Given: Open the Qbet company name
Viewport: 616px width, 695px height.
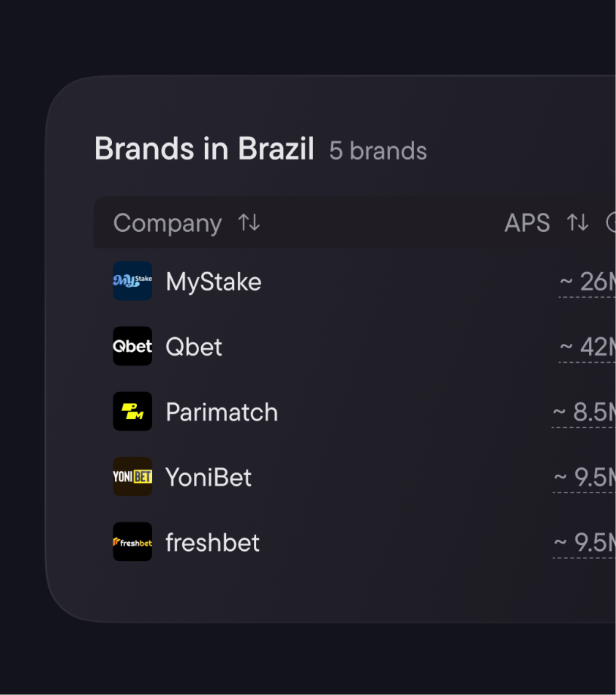Looking at the screenshot, I should coord(194,347).
